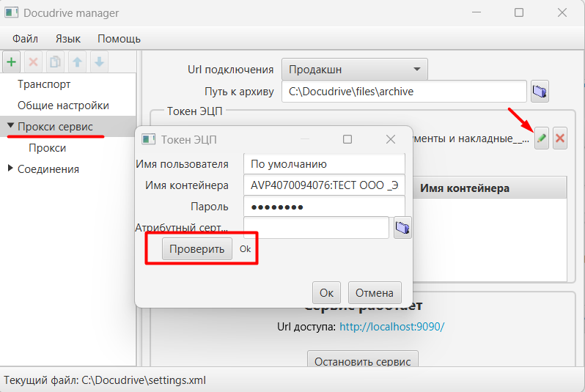Click the Url доступа label
This screenshot has height=392, width=585.
click(306, 327)
